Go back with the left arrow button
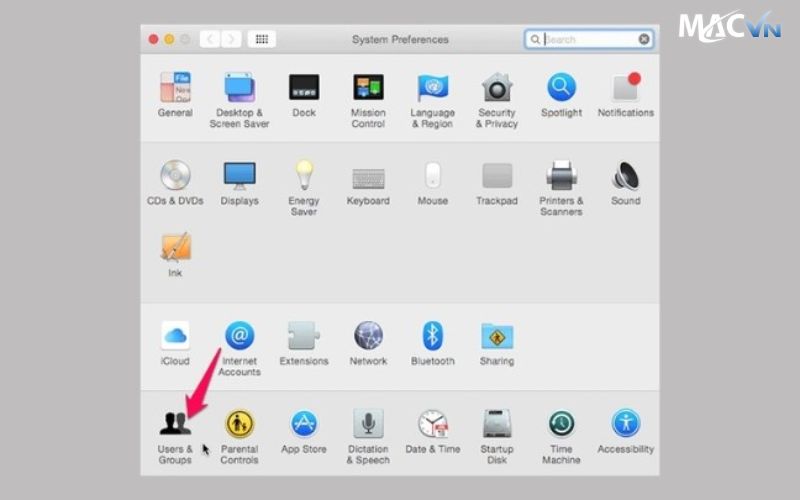 tap(210, 39)
